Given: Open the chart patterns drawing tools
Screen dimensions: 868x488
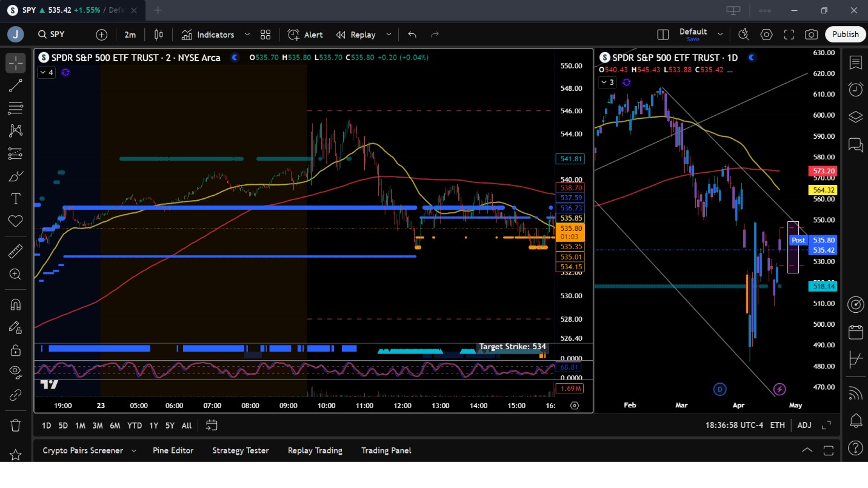Looking at the screenshot, I should click(x=16, y=131).
